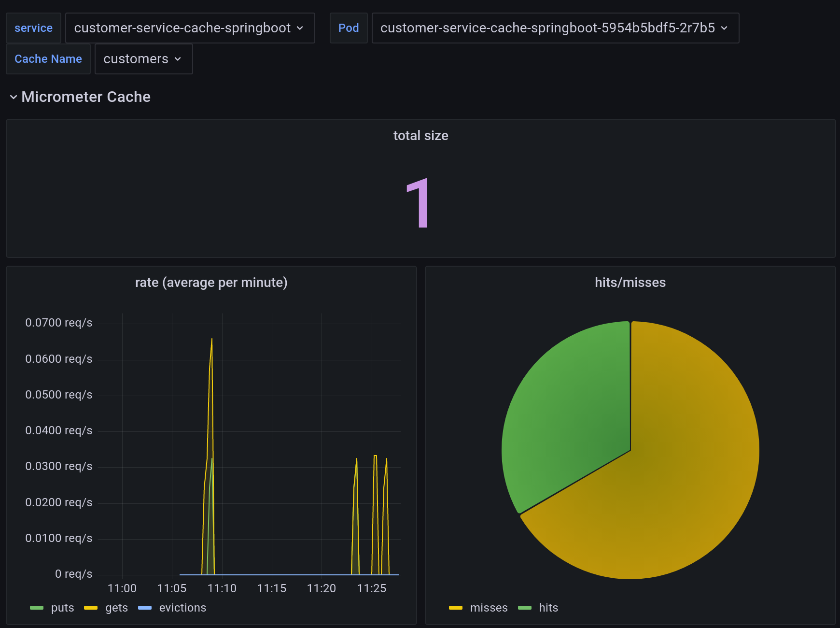
Task: Open the total size panel title menu
Action: tap(420, 136)
